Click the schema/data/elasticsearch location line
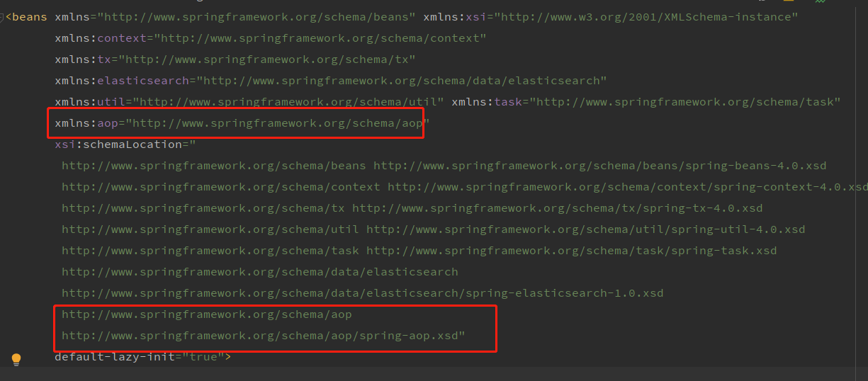Screen dimensions: 868x381 [x=260, y=272]
